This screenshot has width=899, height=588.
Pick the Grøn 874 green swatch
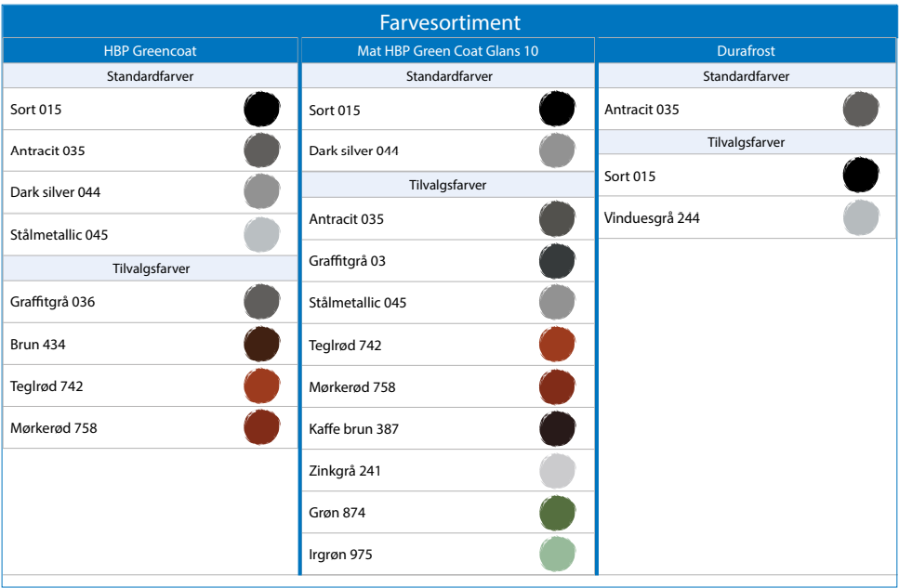[x=557, y=513]
